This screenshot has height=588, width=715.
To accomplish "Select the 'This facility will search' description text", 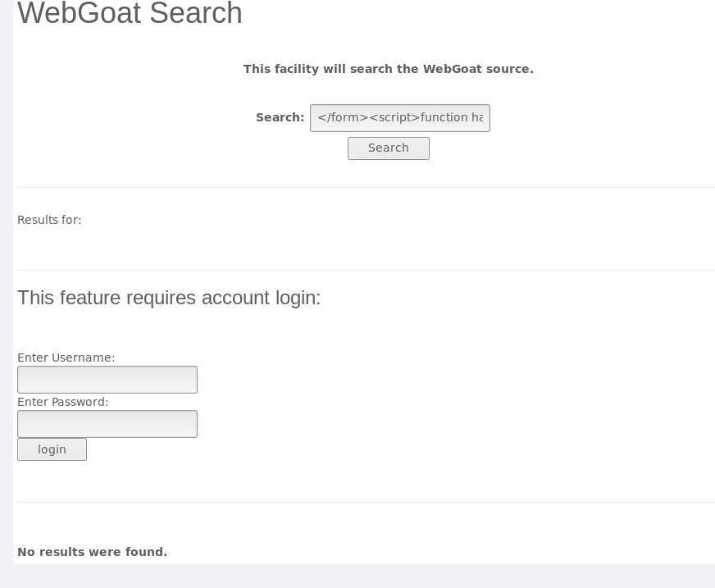I will tap(388, 69).
